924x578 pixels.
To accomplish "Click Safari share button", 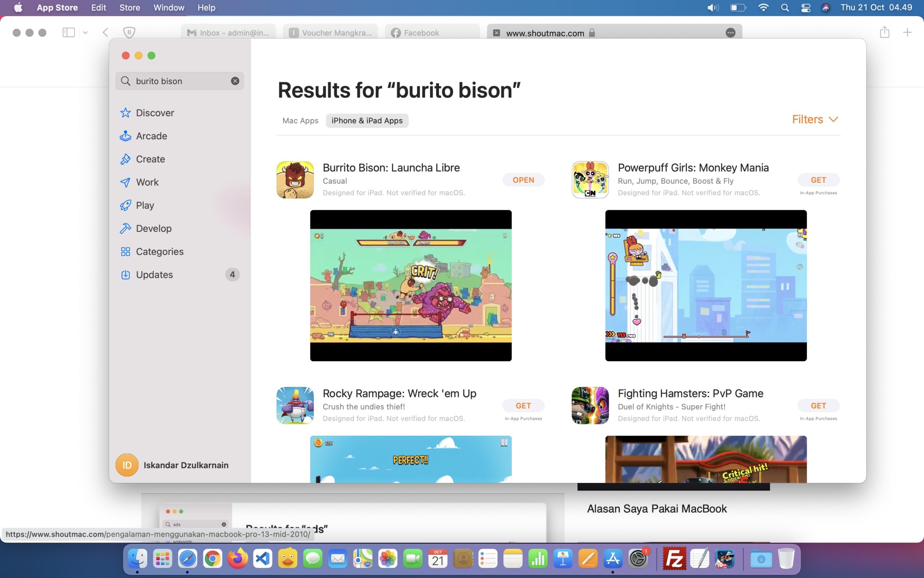I will 884,32.
